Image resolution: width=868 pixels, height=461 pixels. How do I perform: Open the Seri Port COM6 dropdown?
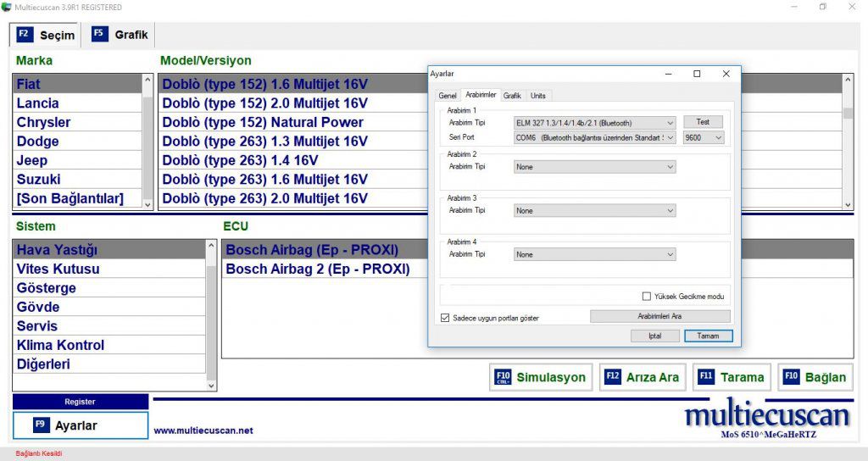pos(594,138)
